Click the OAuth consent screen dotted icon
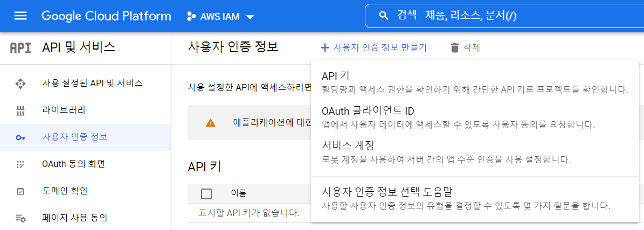644x230 pixels. pyautogui.click(x=20, y=164)
